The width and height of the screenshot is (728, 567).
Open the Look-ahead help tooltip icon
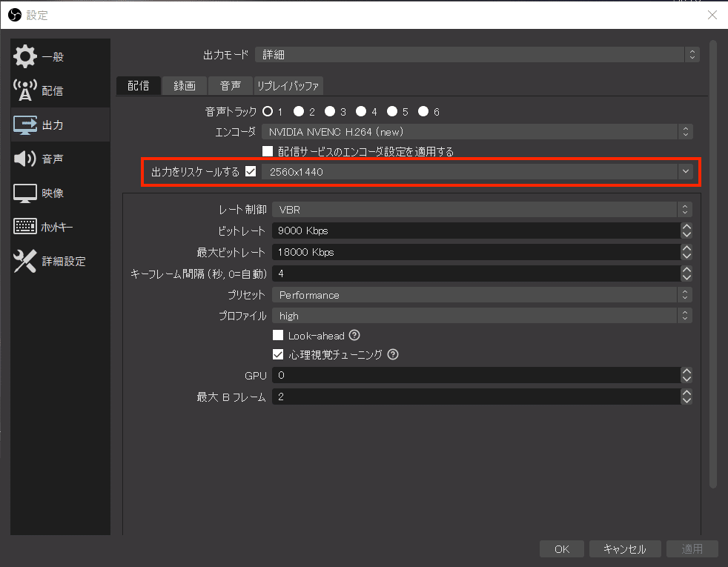(x=354, y=335)
